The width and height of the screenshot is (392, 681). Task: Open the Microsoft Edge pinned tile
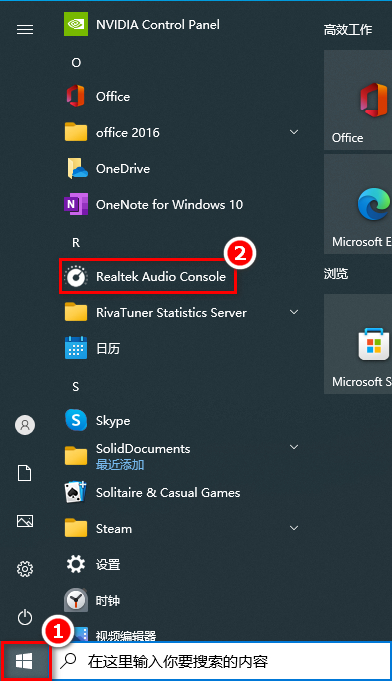pos(358,204)
